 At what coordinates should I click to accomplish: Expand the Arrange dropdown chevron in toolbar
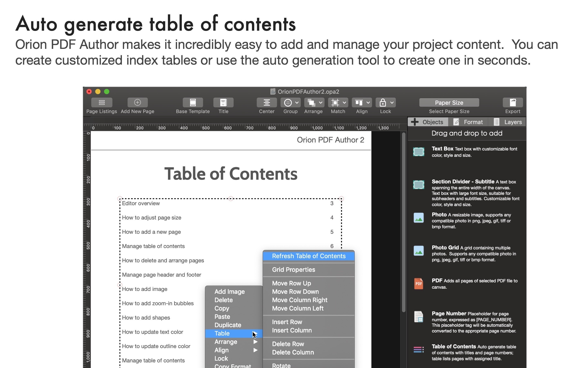(x=321, y=102)
